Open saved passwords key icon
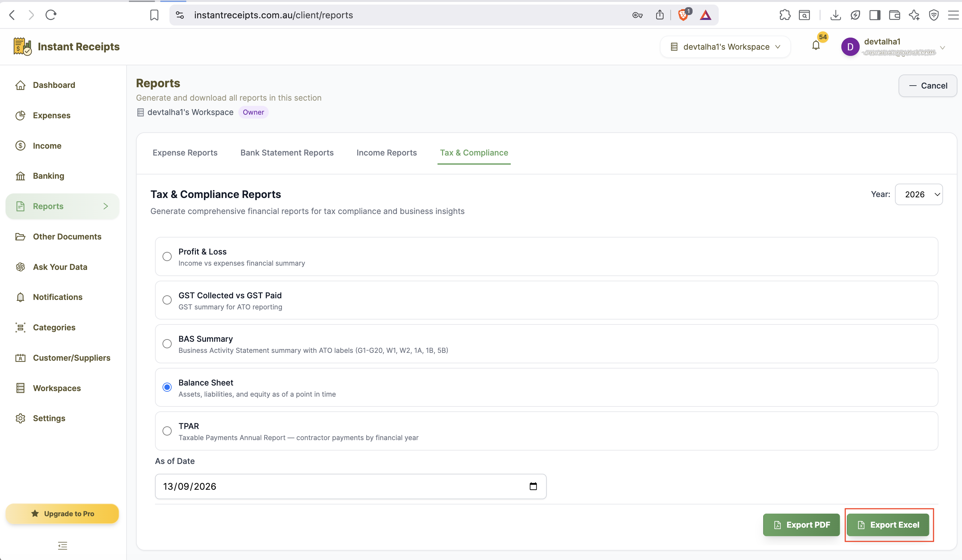The image size is (962, 560). 638,15
